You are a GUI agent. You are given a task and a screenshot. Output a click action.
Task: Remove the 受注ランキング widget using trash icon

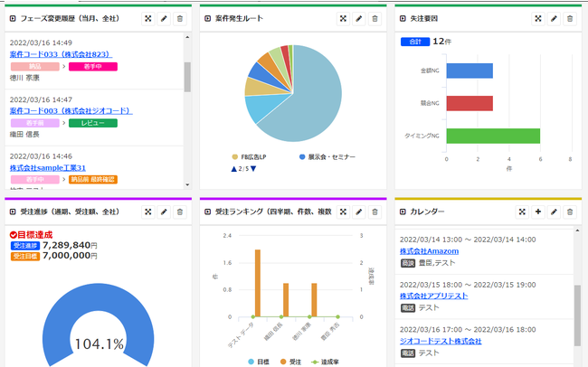(x=375, y=212)
